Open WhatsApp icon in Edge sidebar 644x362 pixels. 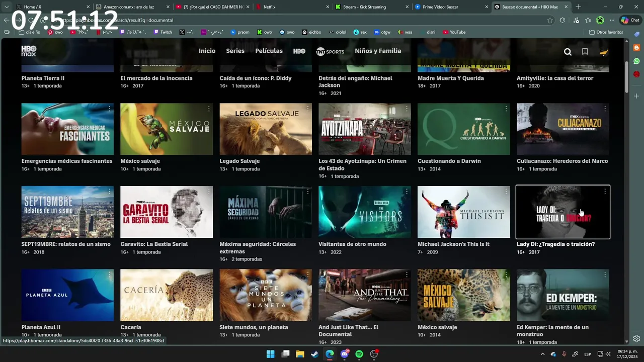tap(636, 61)
